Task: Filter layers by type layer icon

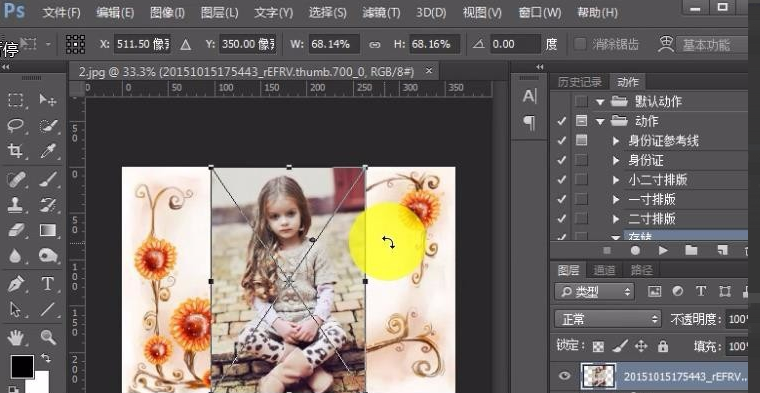Action: tap(701, 291)
